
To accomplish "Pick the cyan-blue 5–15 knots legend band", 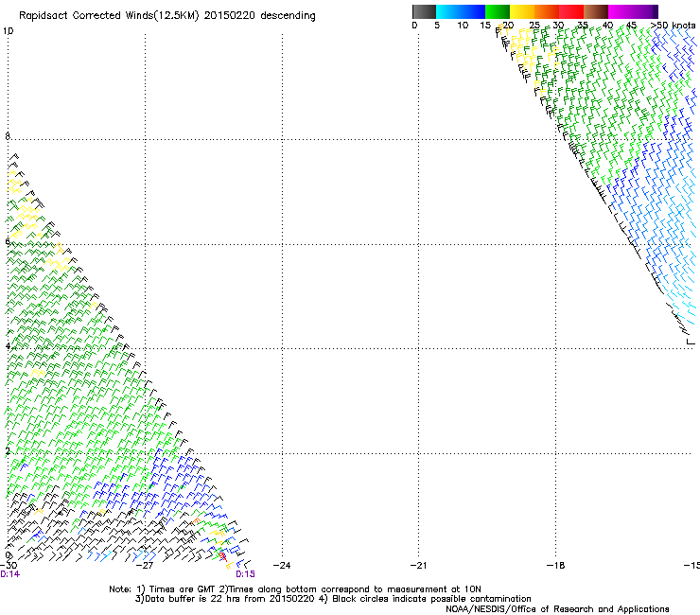I will click(461, 11).
